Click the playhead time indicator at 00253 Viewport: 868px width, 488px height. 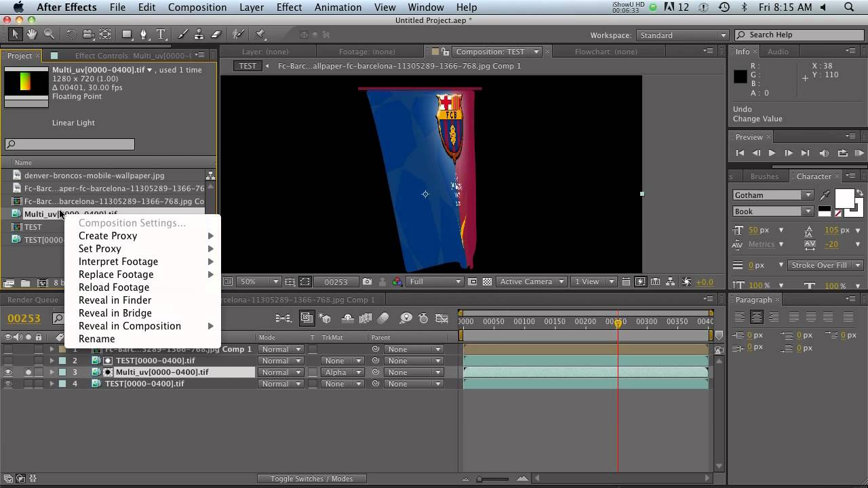point(618,325)
